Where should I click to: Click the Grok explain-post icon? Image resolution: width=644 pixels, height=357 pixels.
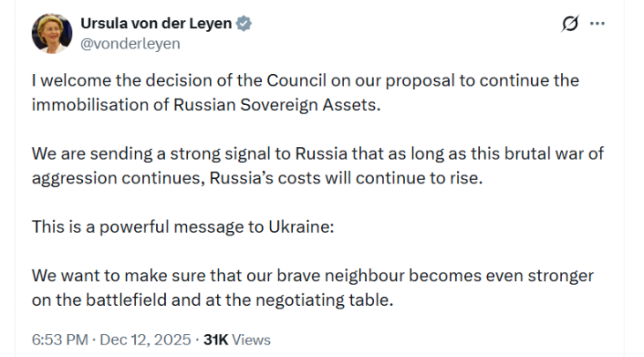pos(570,24)
